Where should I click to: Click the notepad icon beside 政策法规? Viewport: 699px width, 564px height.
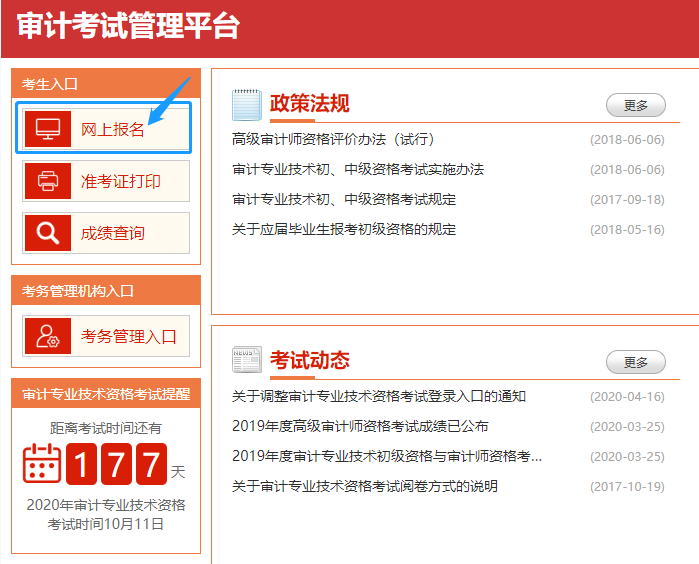tap(246, 104)
